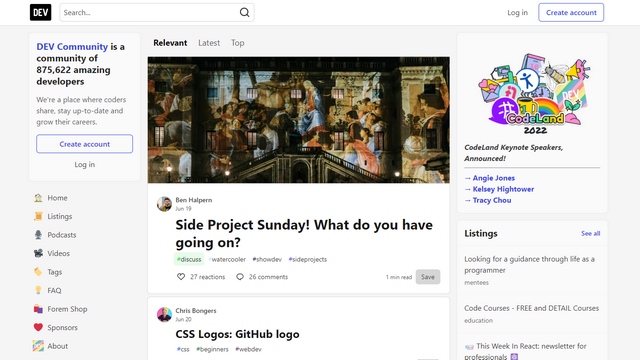The height and width of the screenshot is (360, 640).
Task: Open Side Project Sunday post title
Action: [x=304, y=233]
